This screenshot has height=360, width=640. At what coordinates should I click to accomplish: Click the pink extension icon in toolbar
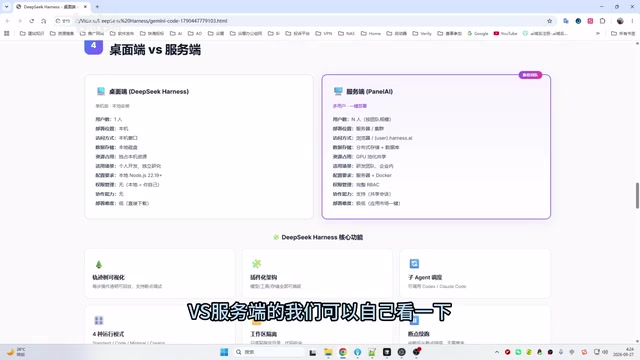(590, 21)
